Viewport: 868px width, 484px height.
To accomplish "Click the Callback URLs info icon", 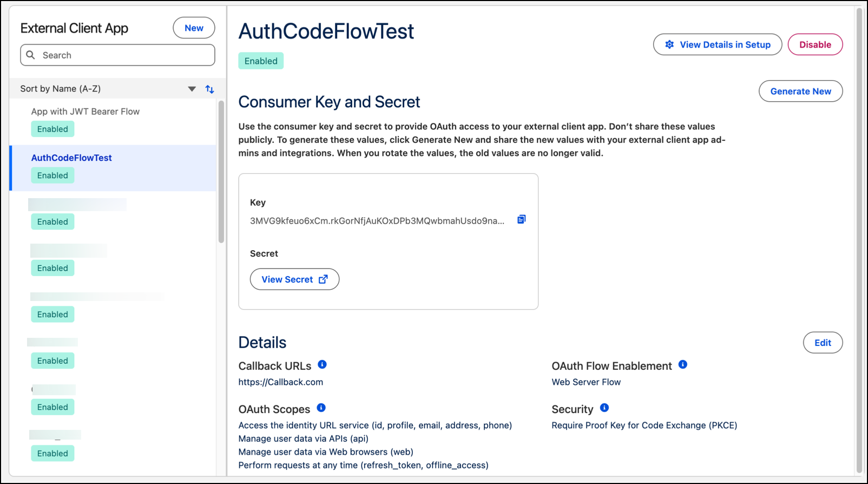I will coord(322,364).
